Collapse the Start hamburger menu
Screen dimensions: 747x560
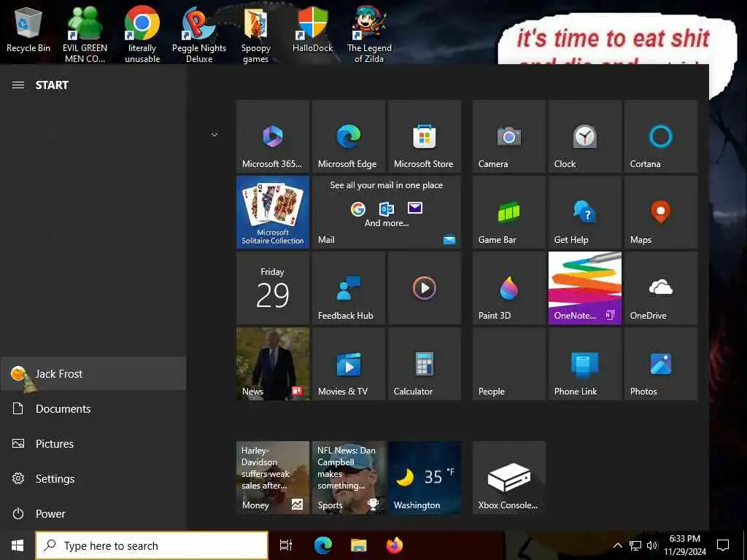[18, 85]
